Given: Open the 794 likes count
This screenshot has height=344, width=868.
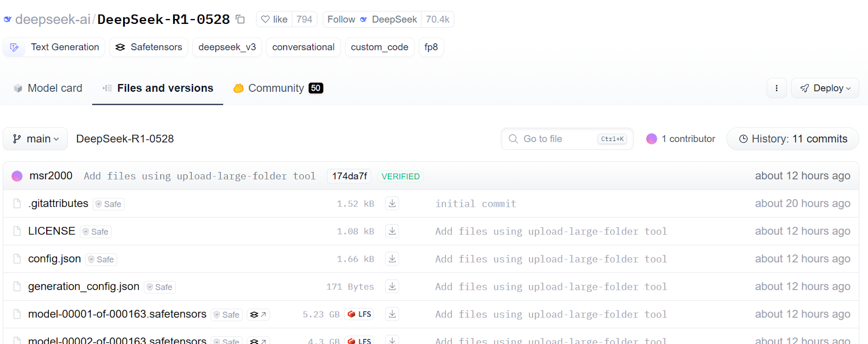Looking at the screenshot, I should (x=304, y=20).
